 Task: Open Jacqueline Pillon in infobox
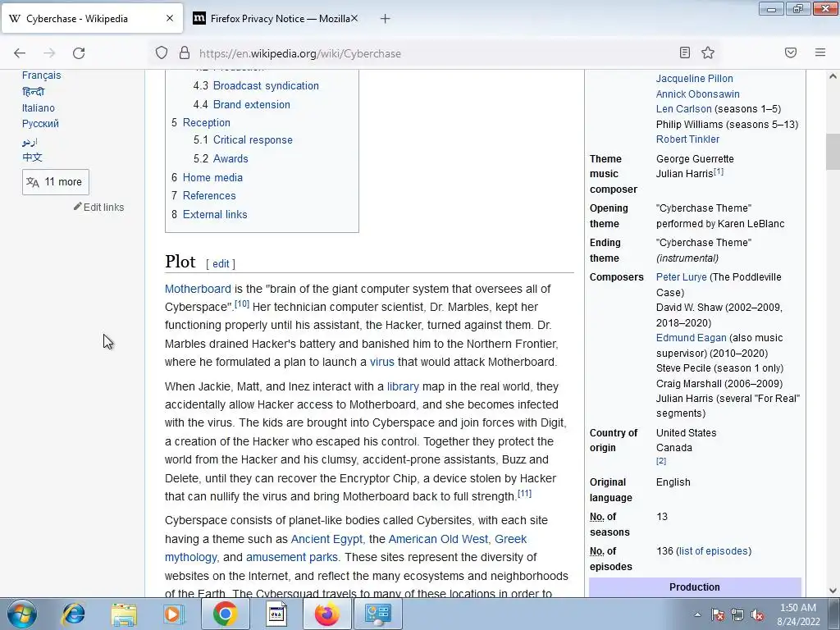tap(694, 79)
